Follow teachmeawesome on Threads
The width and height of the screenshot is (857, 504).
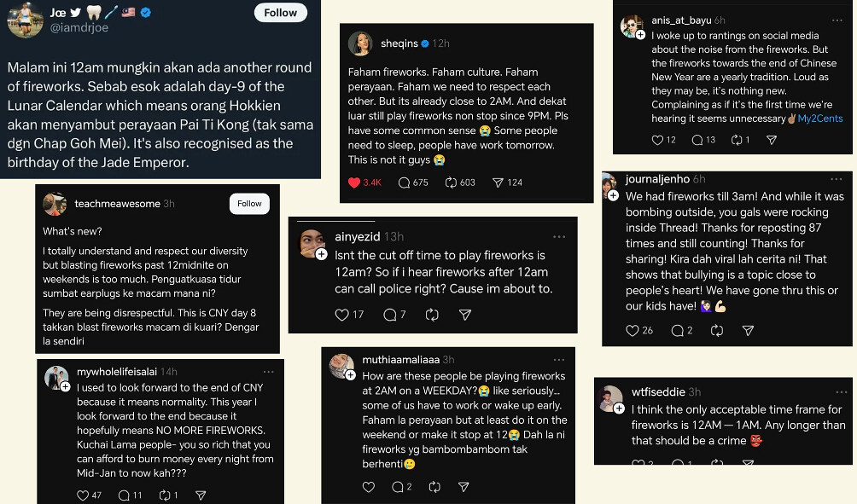pyautogui.click(x=249, y=204)
